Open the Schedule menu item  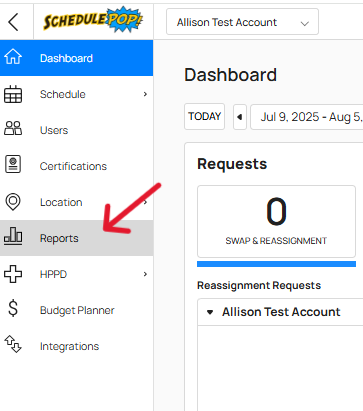click(x=77, y=94)
